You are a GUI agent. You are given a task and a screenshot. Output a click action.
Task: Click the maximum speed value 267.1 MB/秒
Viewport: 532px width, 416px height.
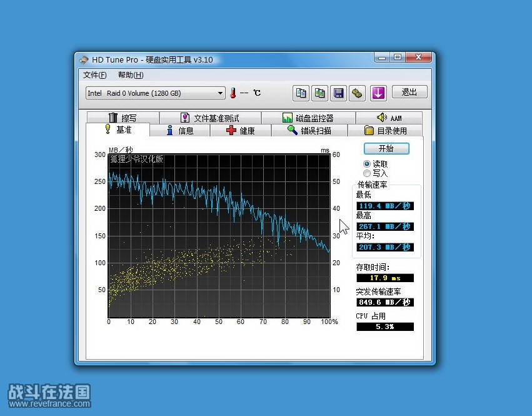[385, 226]
